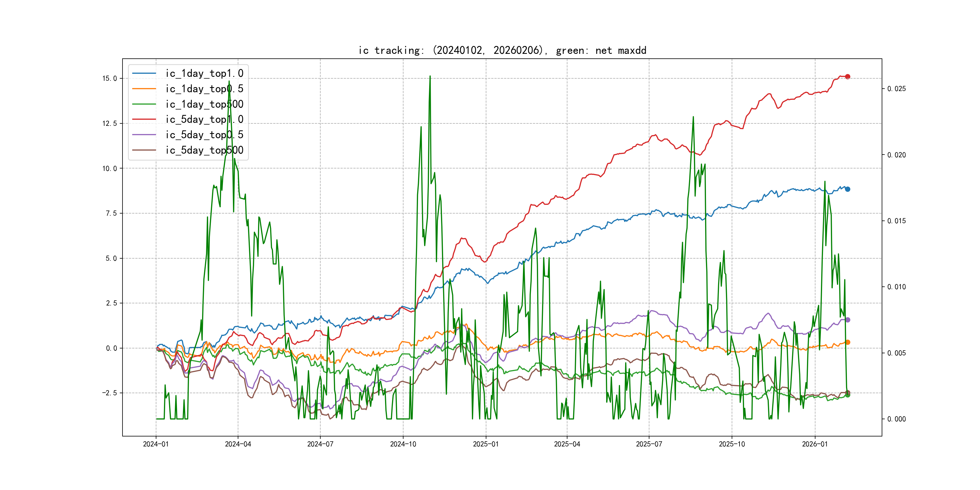
Task: Select the ic_5day_top500 legend label
Action: click(204, 150)
